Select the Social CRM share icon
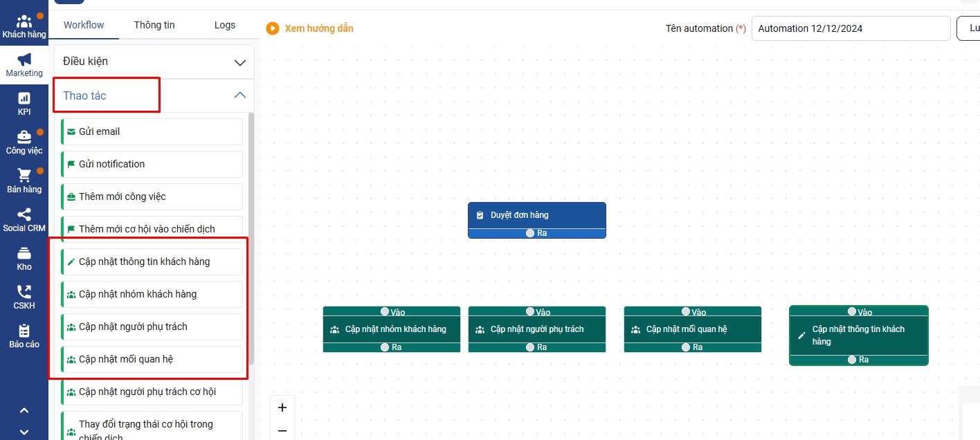 click(x=24, y=215)
